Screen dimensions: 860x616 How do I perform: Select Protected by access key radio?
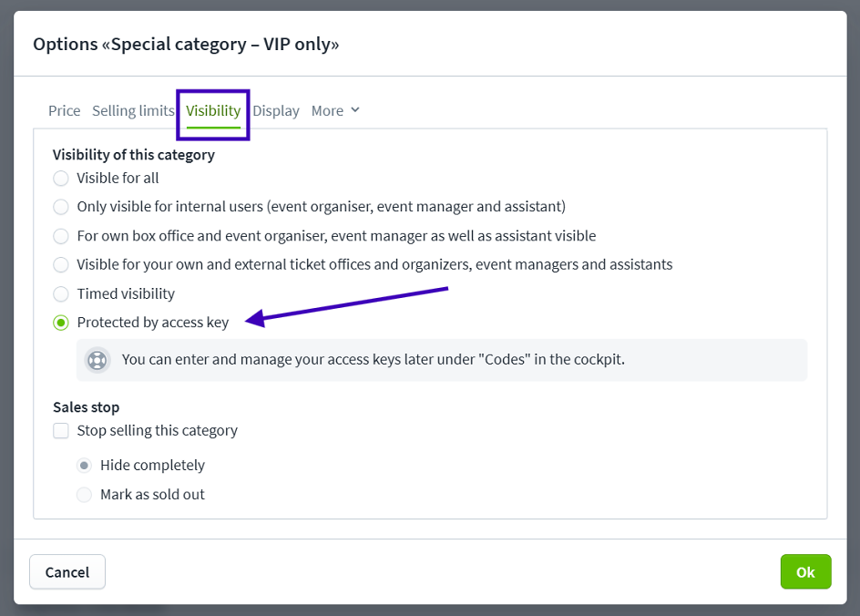(x=61, y=323)
